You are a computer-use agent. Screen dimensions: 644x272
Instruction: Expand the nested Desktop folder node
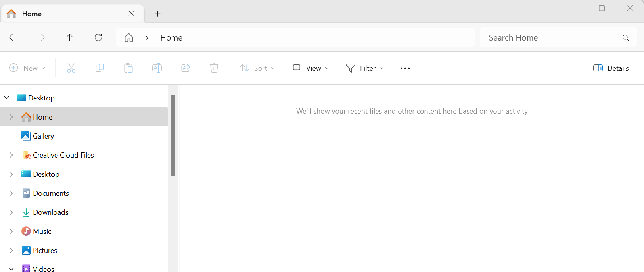point(11,174)
